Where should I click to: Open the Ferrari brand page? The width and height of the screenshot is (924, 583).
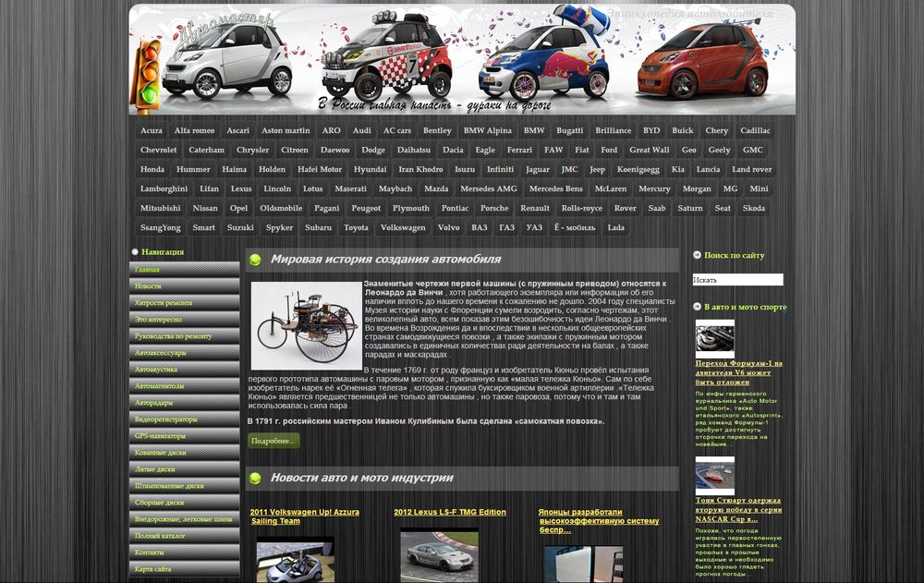click(519, 151)
